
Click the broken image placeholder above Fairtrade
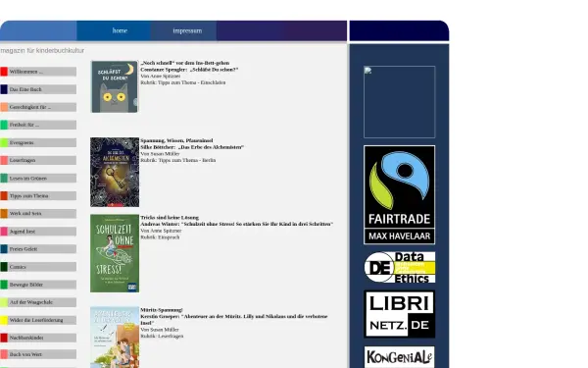pos(400,102)
